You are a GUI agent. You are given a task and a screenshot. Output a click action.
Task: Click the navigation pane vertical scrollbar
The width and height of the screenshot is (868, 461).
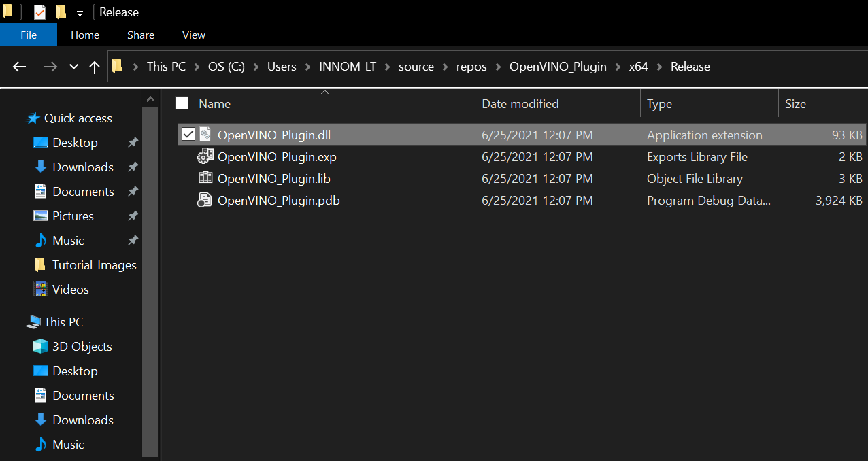[150, 272]
